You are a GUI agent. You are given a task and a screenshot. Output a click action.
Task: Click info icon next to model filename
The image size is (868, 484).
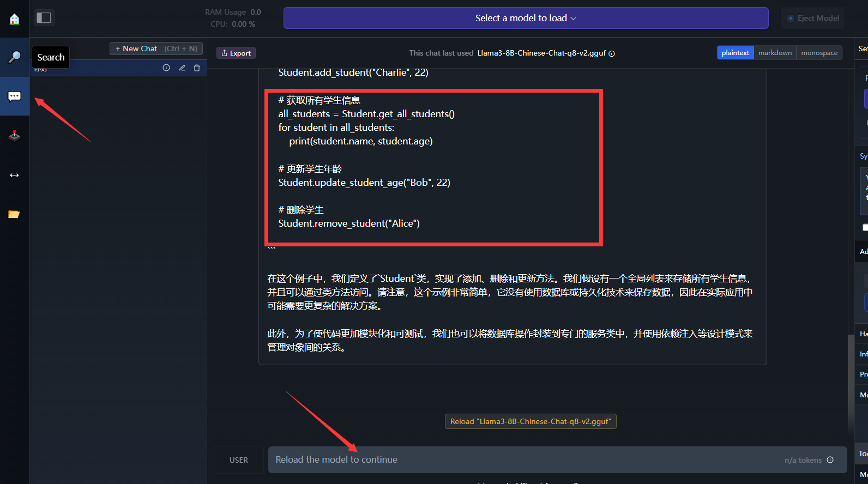(x=612, y=53)
